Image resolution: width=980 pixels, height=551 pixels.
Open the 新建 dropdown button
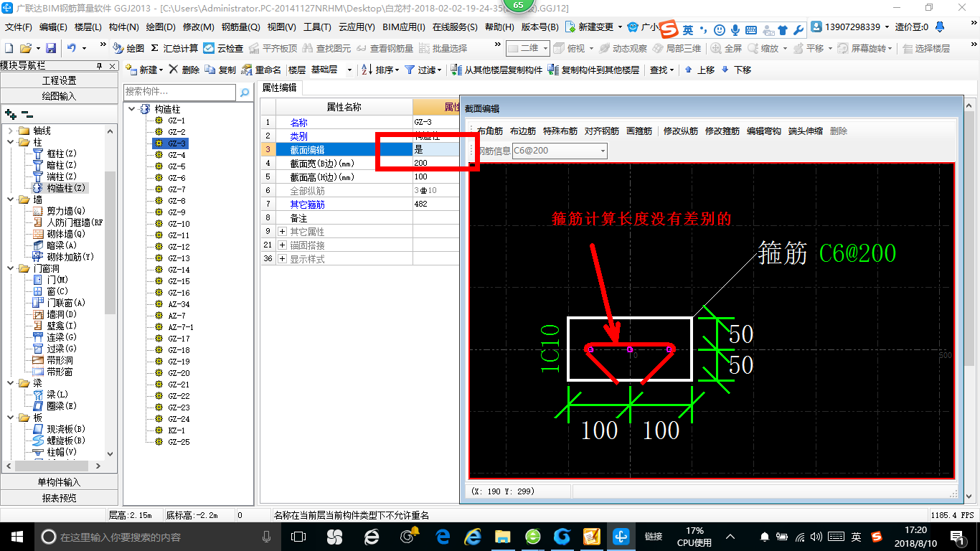tap(146, 70)
